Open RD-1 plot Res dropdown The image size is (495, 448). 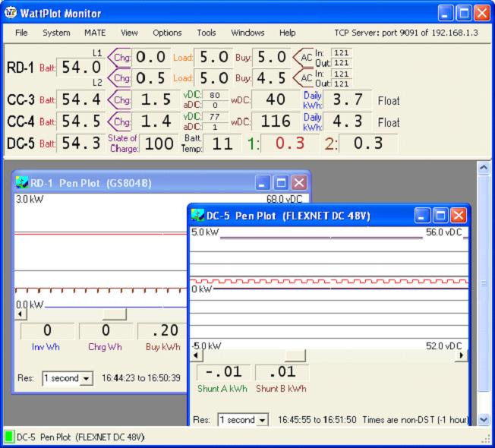86,378
